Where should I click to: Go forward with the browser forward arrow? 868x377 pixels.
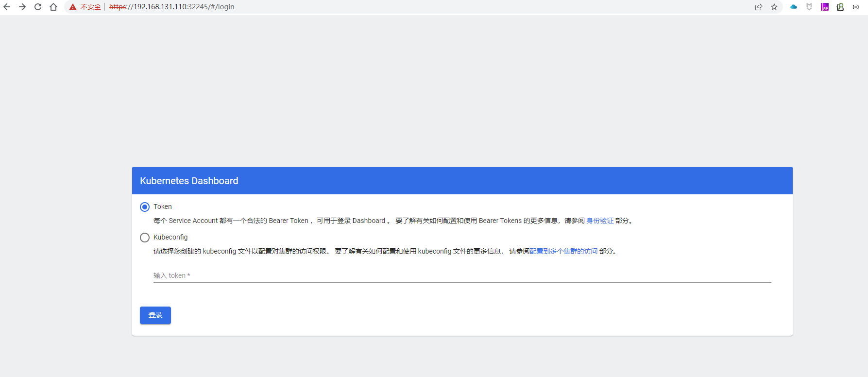[x=22, y=7]
